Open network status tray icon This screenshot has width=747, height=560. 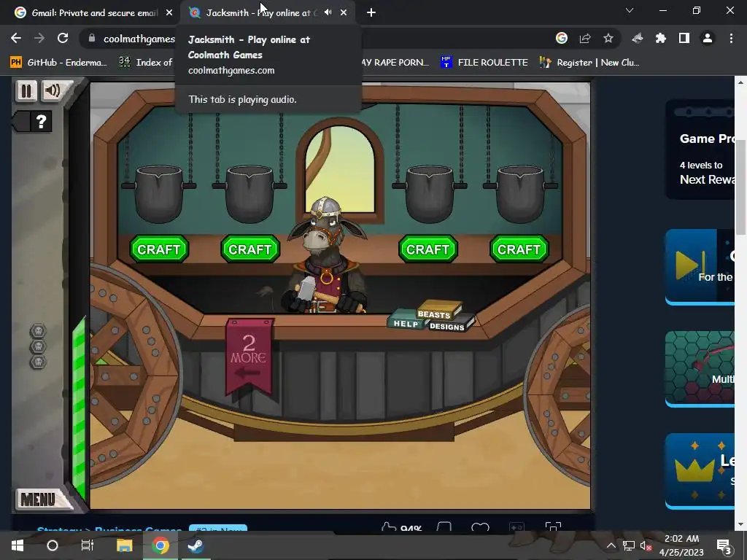coord(628,545)
